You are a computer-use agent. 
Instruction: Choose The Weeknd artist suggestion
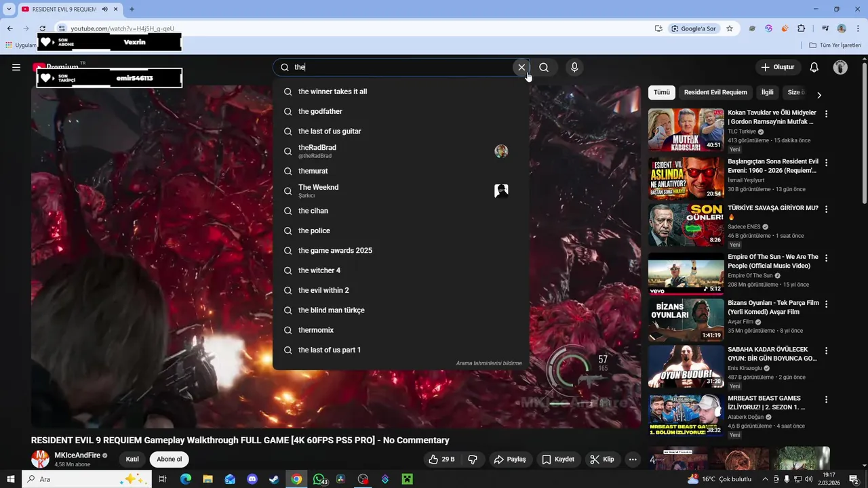pyautogui.click(x=401, y=191)
